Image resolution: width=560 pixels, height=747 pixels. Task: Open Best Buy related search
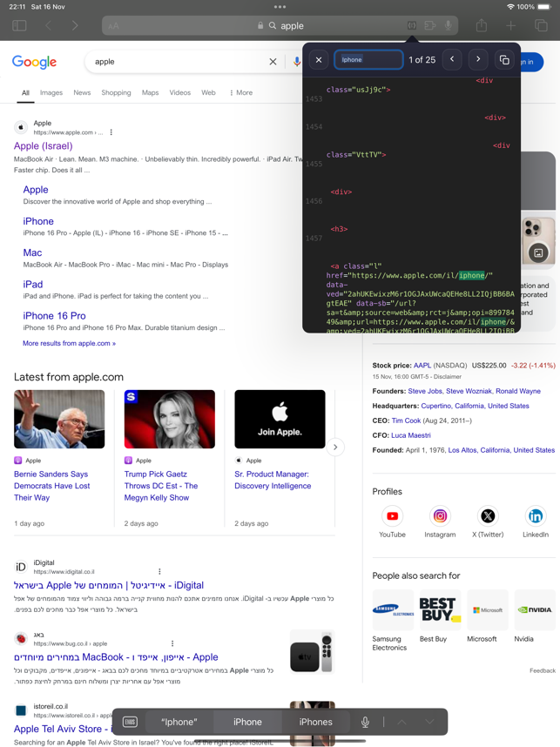(440, 616)
